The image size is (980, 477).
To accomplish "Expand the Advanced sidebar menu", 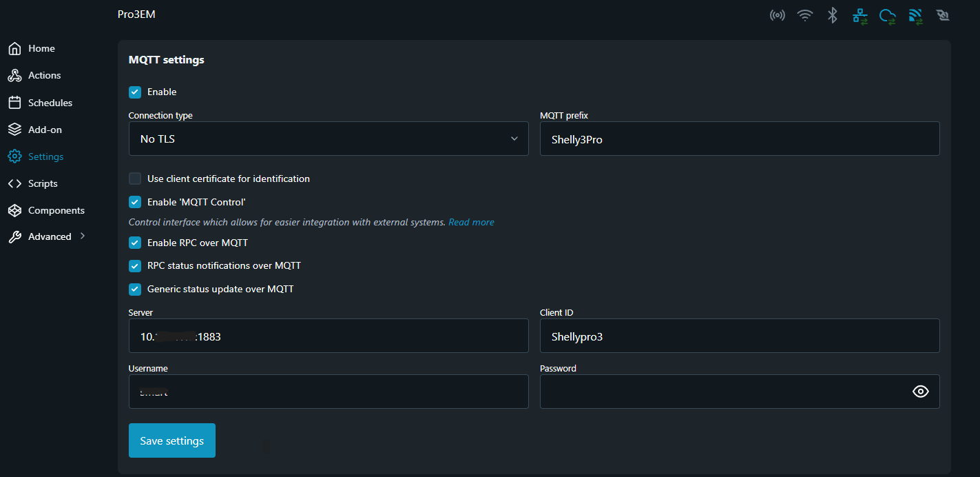I will coord(50,236).
